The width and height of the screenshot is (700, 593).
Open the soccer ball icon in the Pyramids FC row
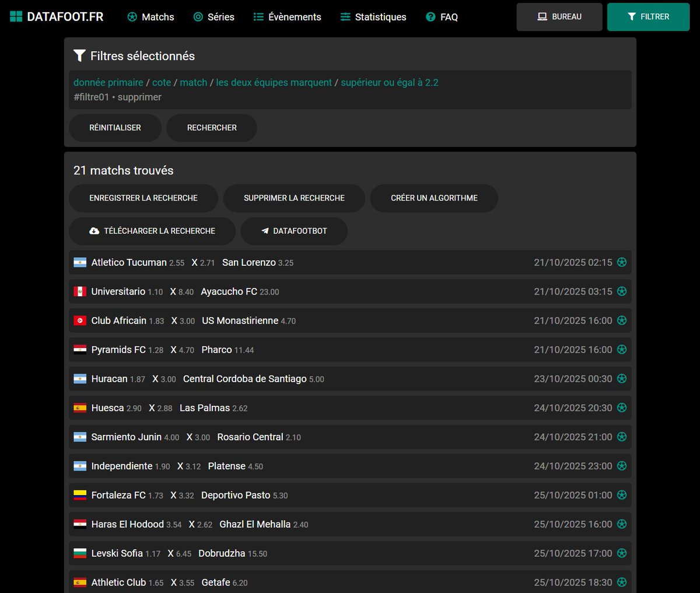(622, 350)
